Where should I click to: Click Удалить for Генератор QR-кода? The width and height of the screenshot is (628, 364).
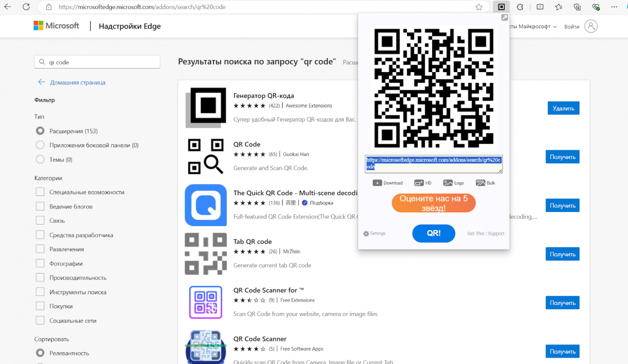point(563,108)
